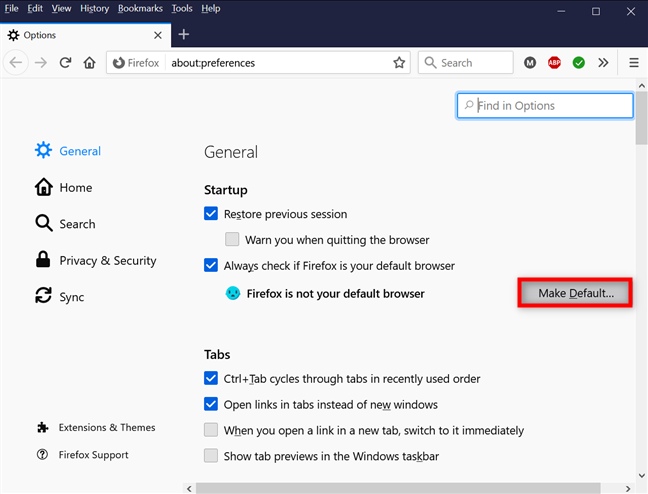This screenshot has height=494, width=648.
Task: Open the Tools menu
Action: click(x=182, y=8)
